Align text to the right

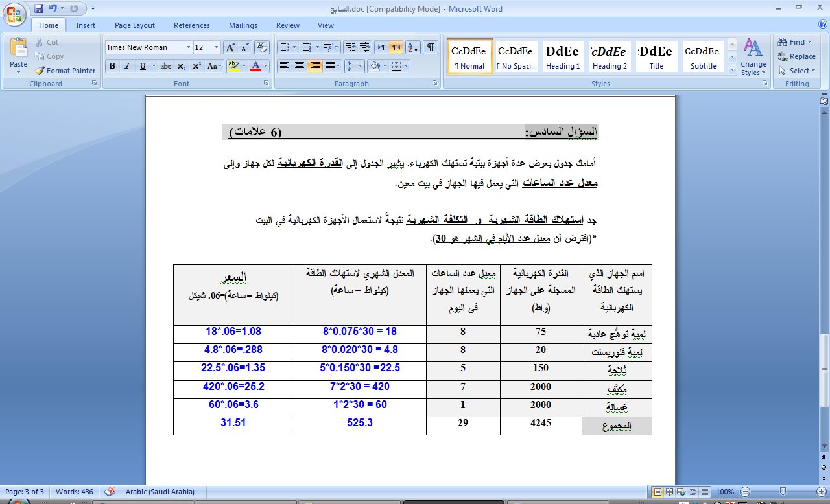[315, 66]
